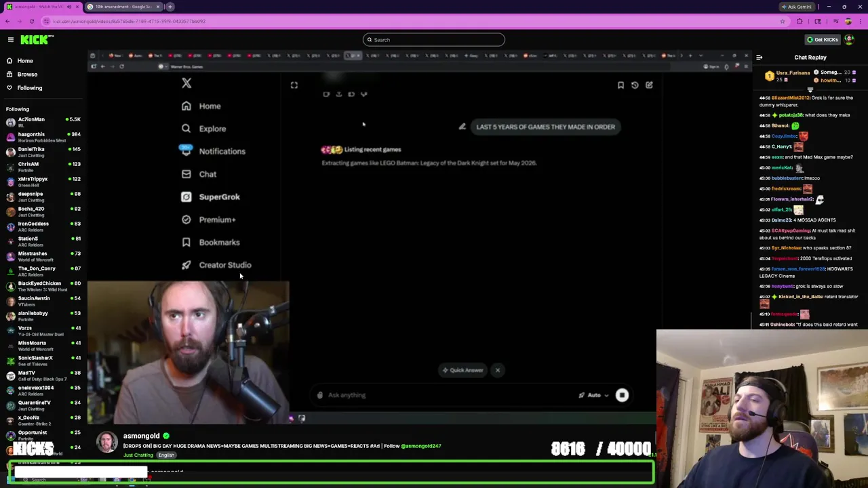868x488 pixels.
Task: Reload the page in Chrome
Action: (32, 21)
